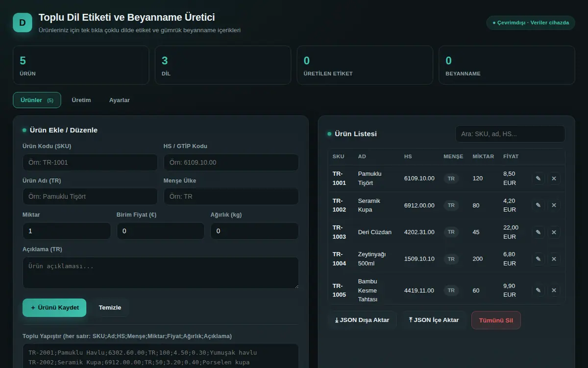
Task: Edit the Zeytinyağı 500ml entry
Action: tap(538, 259)
